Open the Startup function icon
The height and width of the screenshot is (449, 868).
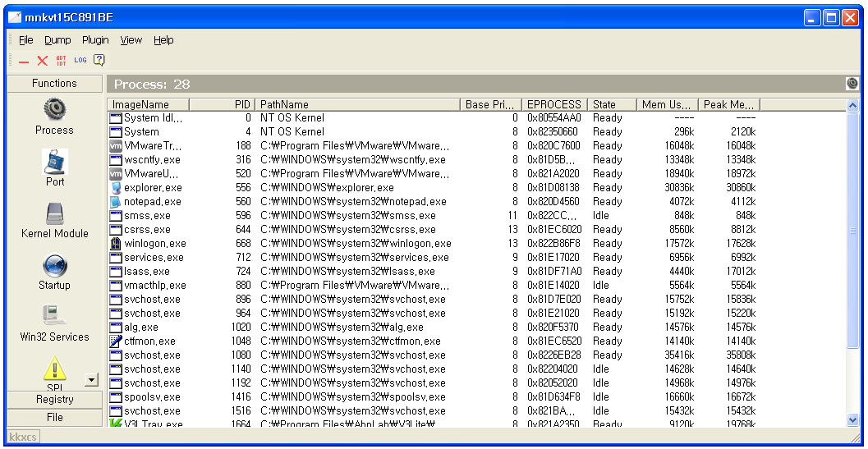click(x=54, y=265)
